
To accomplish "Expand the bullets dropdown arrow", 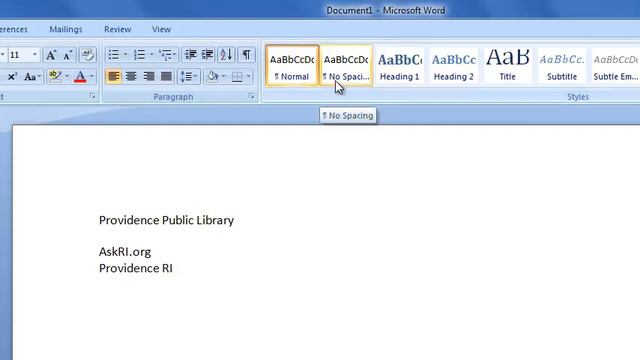I will coord(125,55).
